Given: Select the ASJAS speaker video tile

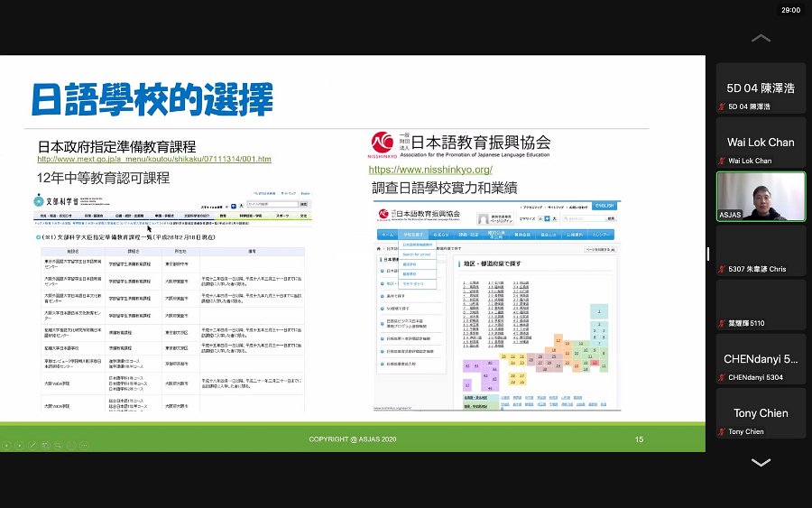Looking at the screenshot, I should click(x=761, y=197).
